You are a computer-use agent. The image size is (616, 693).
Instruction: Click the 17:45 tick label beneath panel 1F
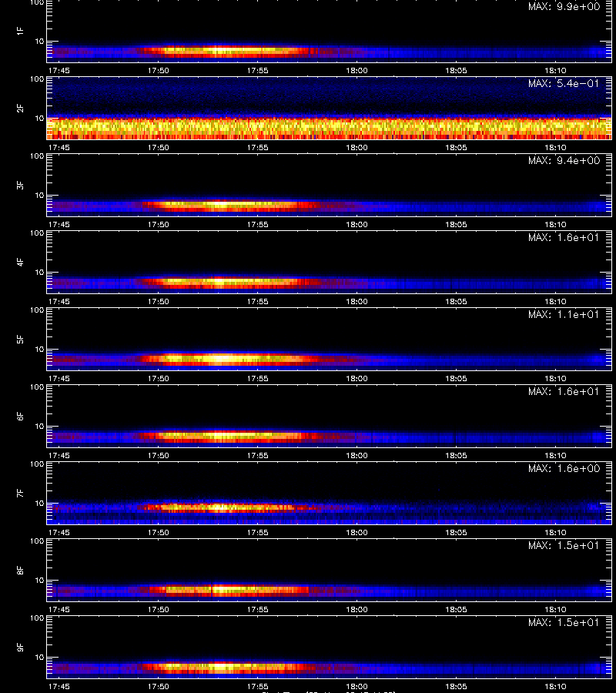tap(59, 71)
